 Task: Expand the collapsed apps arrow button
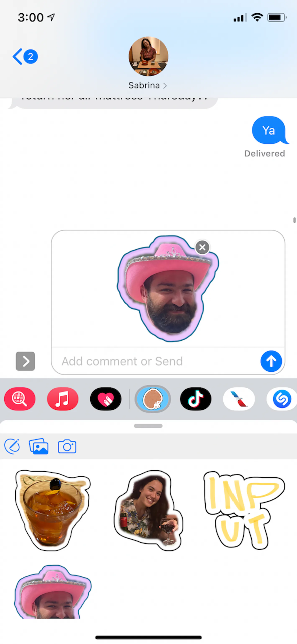[x=25, y=361]
